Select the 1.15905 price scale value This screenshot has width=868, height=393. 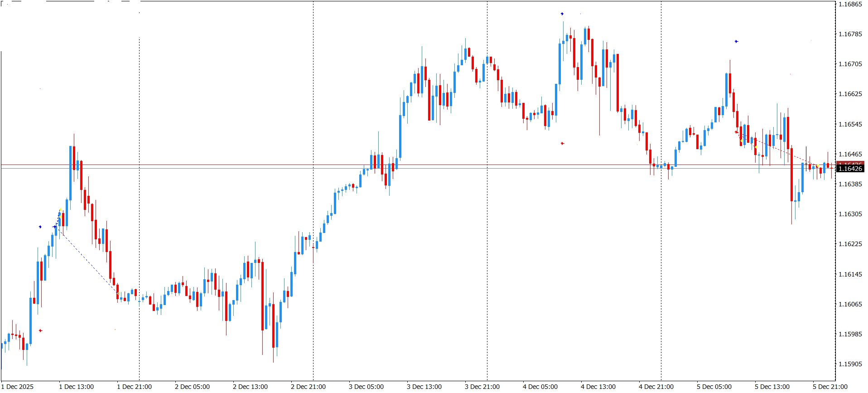[850, 364]
